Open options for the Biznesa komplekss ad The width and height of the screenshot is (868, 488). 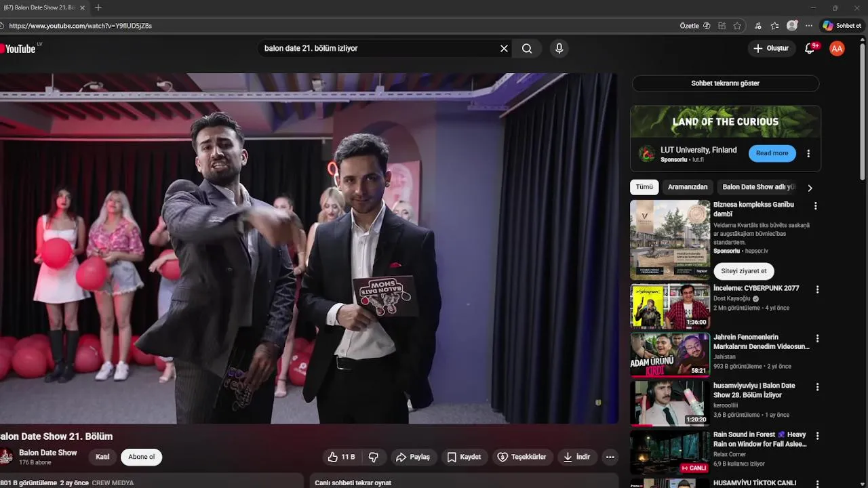click(x=816, y=206)
